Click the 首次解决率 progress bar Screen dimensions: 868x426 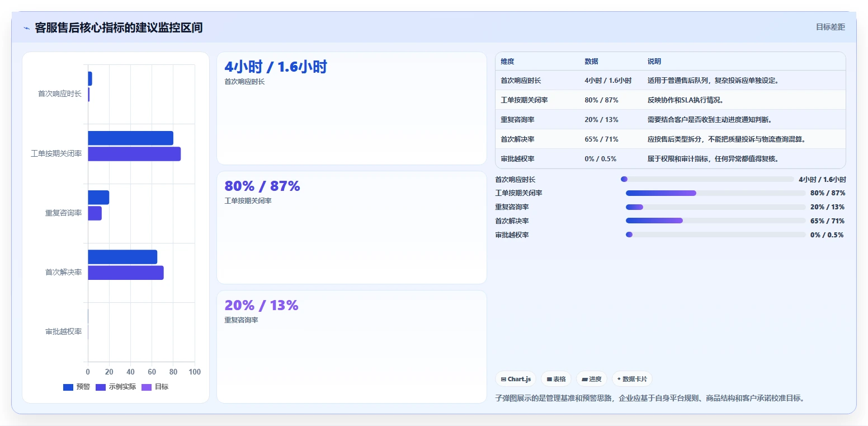[x=715, y=221]
